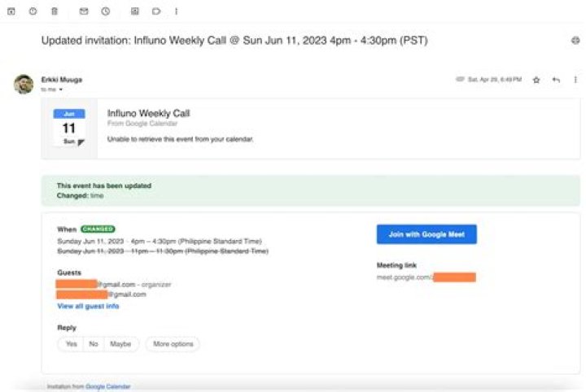This screenshot has height=392, width=586.
Task: Open View all guest info link
Action: click(x=88, y=307)
